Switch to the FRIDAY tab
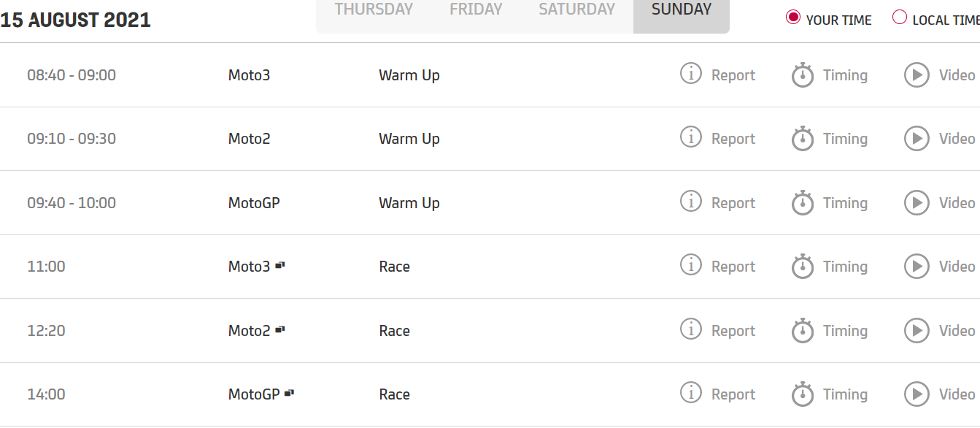980x428 pixels. 476,9
